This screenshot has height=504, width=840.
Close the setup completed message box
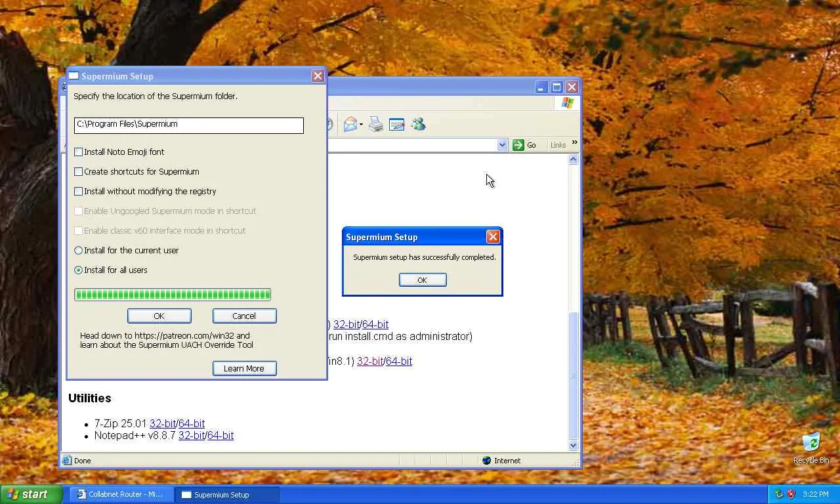pos(493,237)
